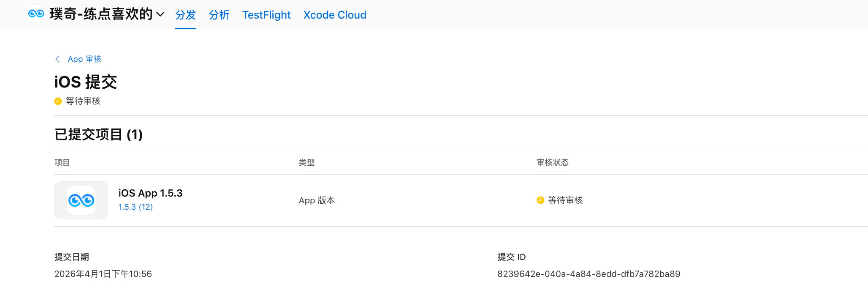Viewport: 868px width, 290px height.
Task: Click the 项目 column header
Action: pyautogui.click(x=62, y=162)
